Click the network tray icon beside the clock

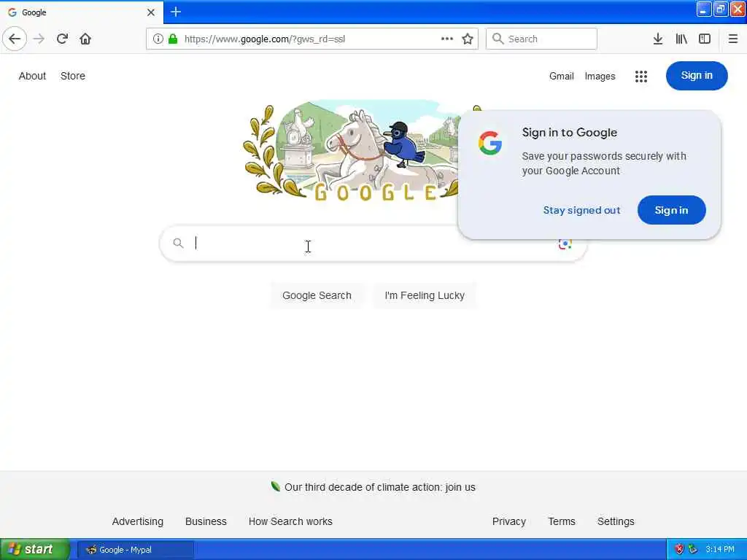693,550
